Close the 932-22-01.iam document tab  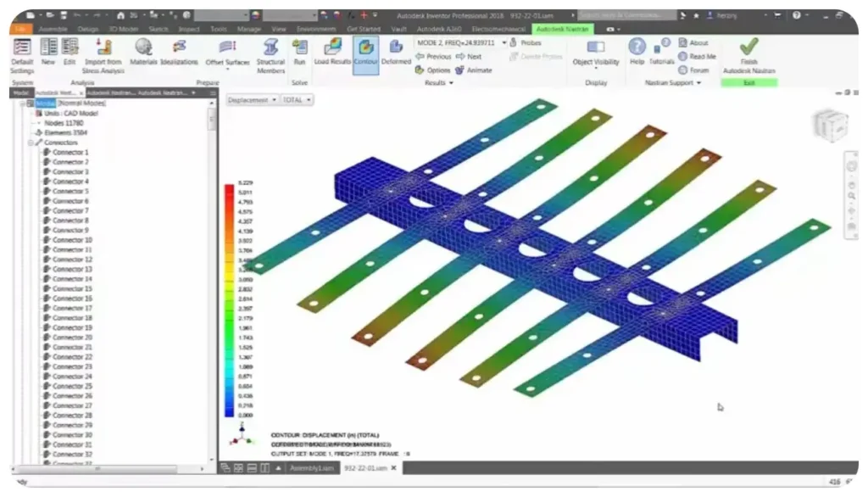[x=393, y=468]
